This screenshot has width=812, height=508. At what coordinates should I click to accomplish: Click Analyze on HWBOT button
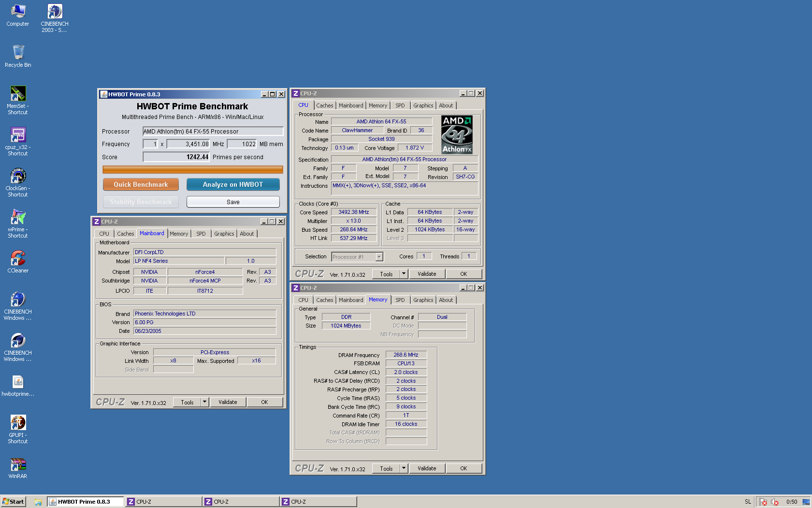(x=233, y=184)
